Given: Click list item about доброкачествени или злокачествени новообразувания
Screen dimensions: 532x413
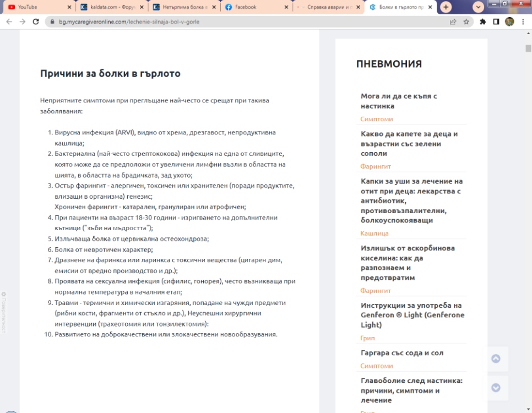Looking at the screenshot, I should pyautogui.click(x=166, y=334).
